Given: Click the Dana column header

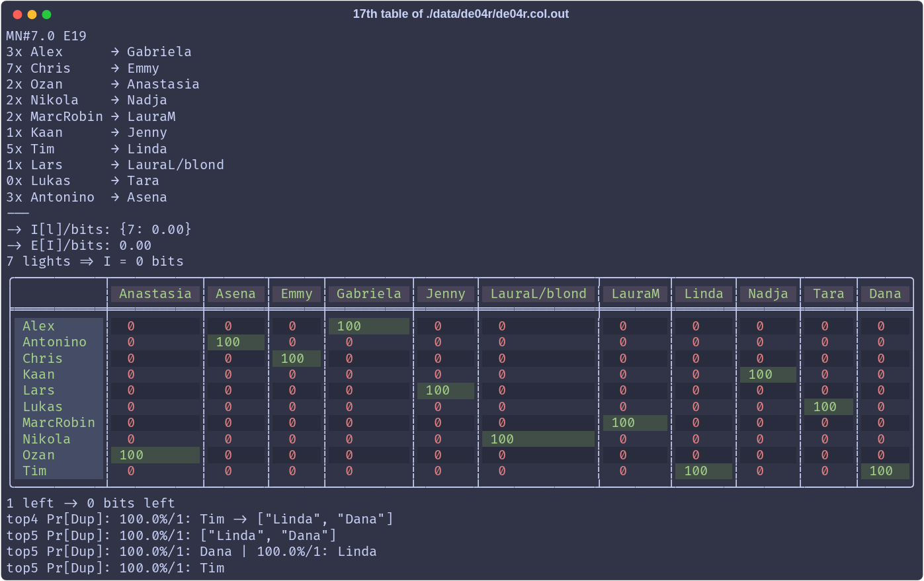Looking at the screenshot, I should click(x=885, y=293).
